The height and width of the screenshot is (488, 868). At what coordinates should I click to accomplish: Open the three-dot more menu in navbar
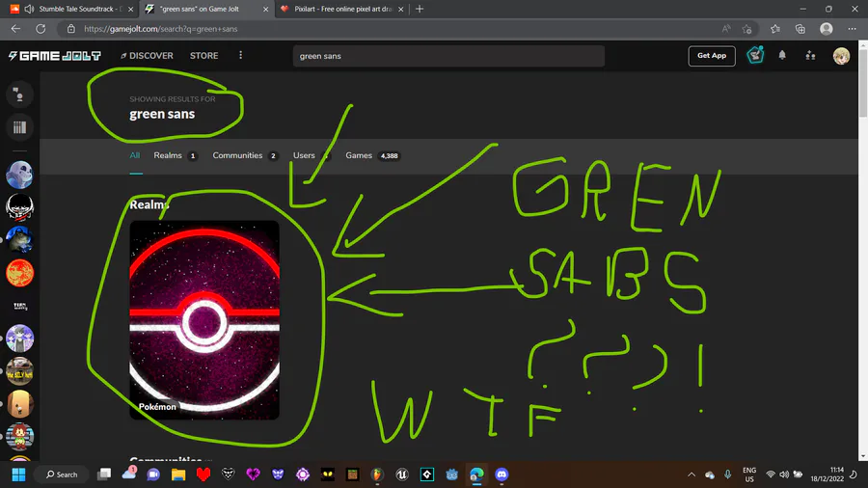240,55
